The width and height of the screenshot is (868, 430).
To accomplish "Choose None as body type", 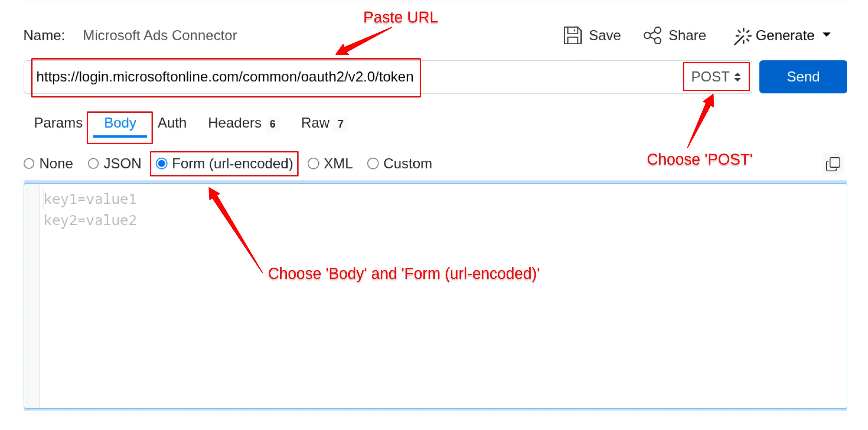I will coord(48,163).
